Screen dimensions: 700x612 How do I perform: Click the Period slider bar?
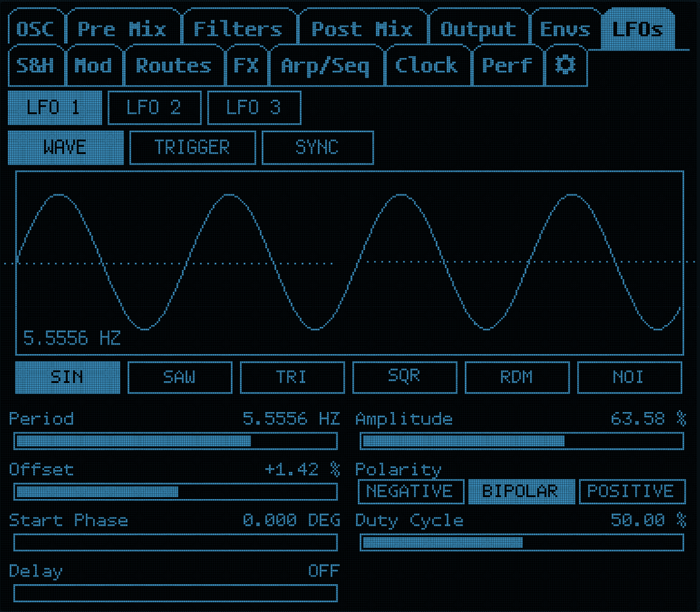coord(175,441)
